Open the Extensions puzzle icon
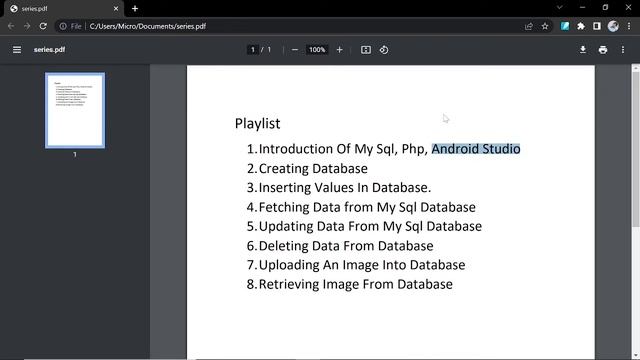 581,26
